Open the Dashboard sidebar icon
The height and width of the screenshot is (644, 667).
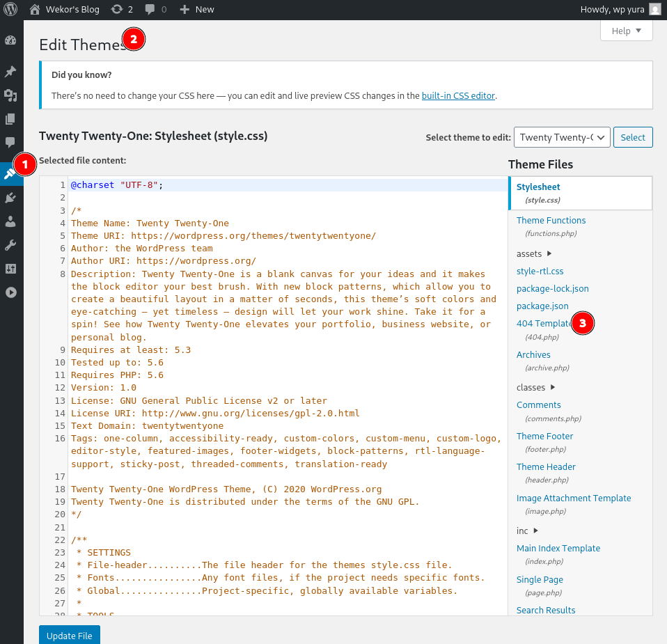[10, 40]
